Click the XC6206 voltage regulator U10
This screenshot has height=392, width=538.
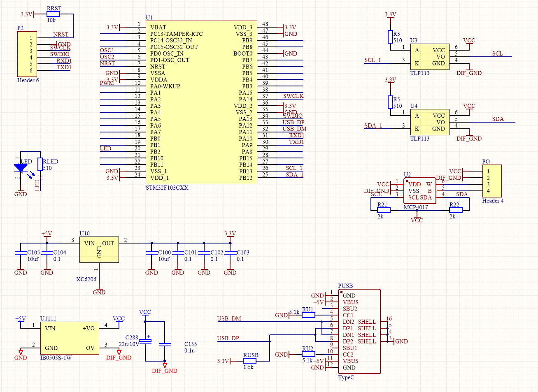[98, 249]
